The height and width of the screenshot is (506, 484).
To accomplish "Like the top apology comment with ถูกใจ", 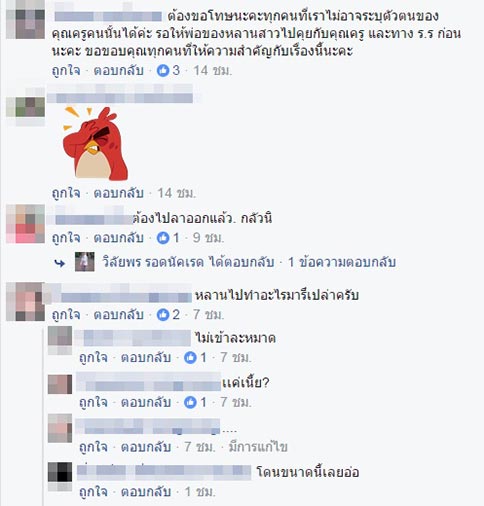I will tap(66, 71).
